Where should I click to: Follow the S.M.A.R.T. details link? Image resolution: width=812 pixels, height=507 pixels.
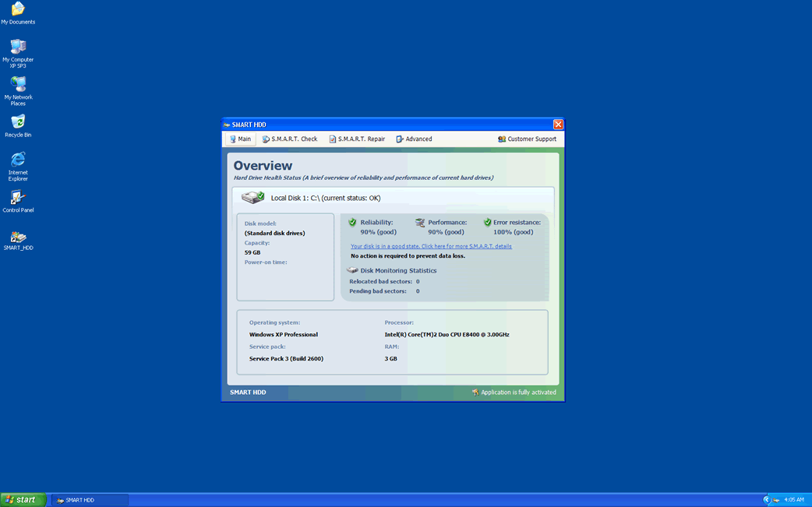[x=431, y=246]
